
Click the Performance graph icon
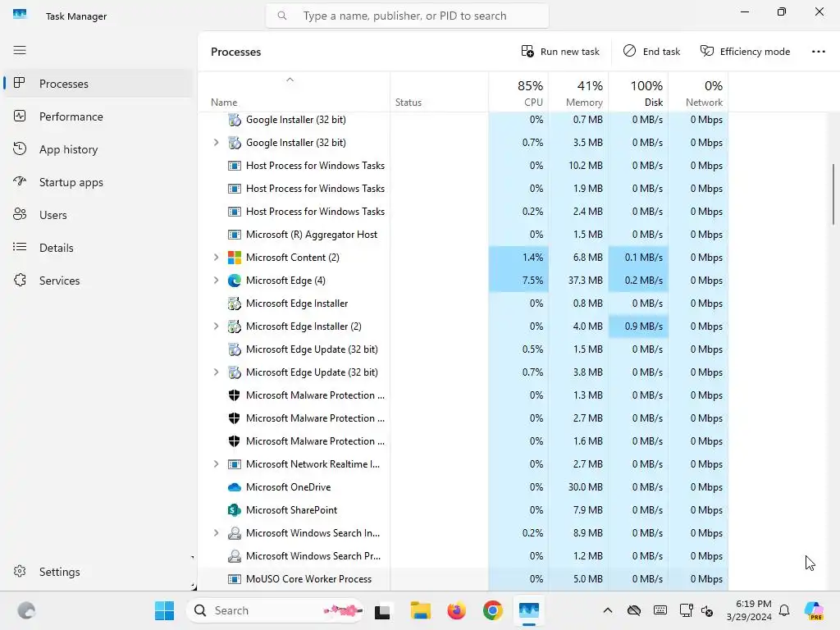pyautogui.click(x=20, y=116)
